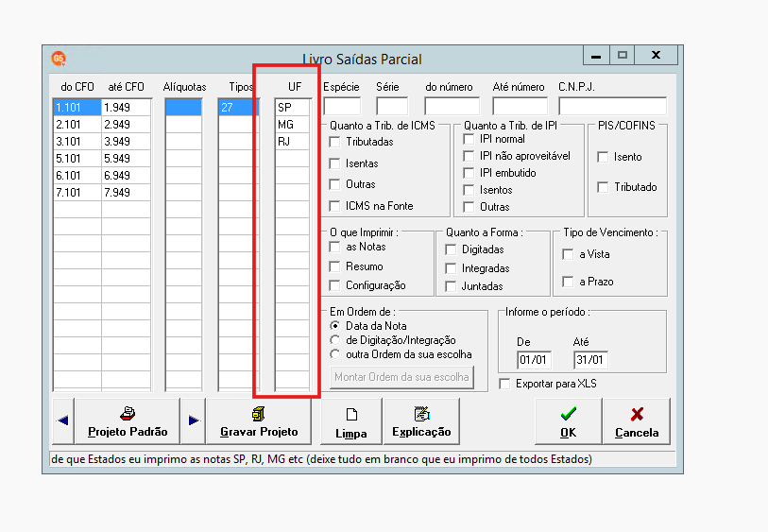The height and width of the screenshot is (532, 768).
Task: Open the Explicação help button
Action: tap(421, 420)
